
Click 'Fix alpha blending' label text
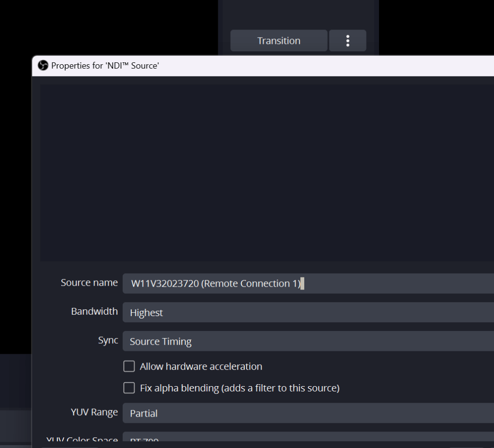tap(240, 388)
